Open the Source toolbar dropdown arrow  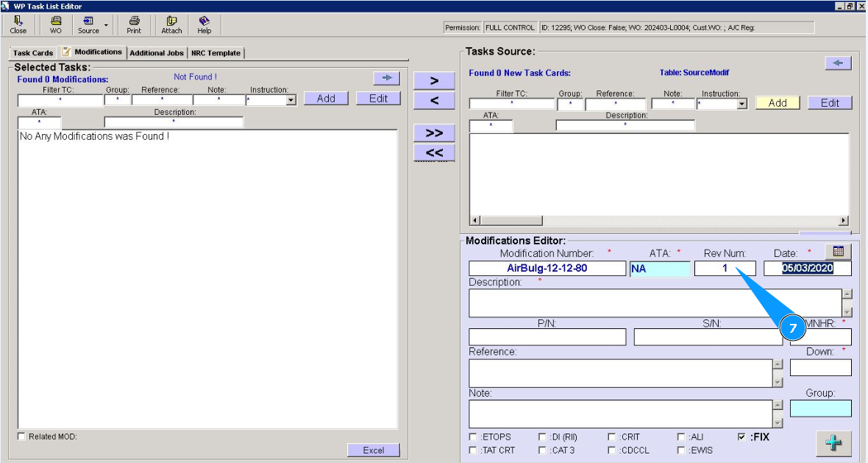tap(106, 25)
